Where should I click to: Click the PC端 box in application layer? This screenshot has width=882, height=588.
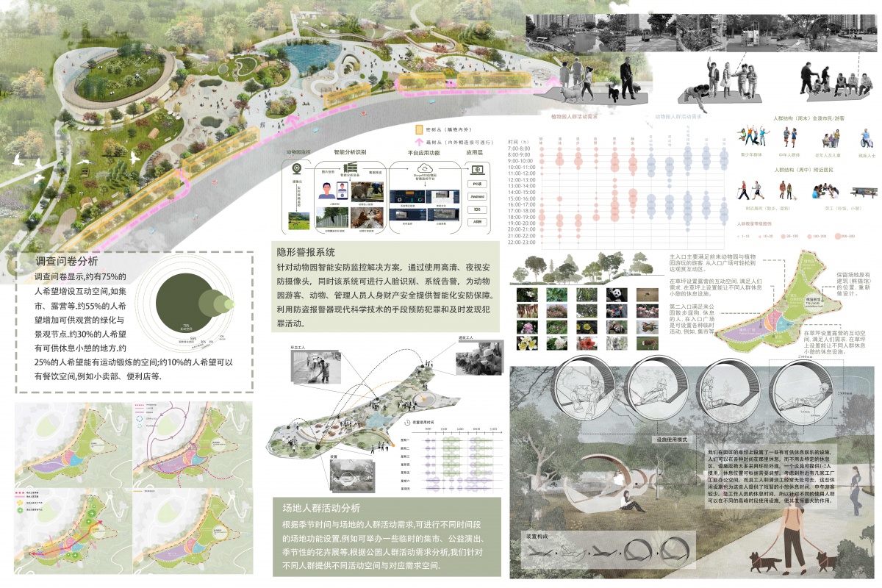[477, 184]
